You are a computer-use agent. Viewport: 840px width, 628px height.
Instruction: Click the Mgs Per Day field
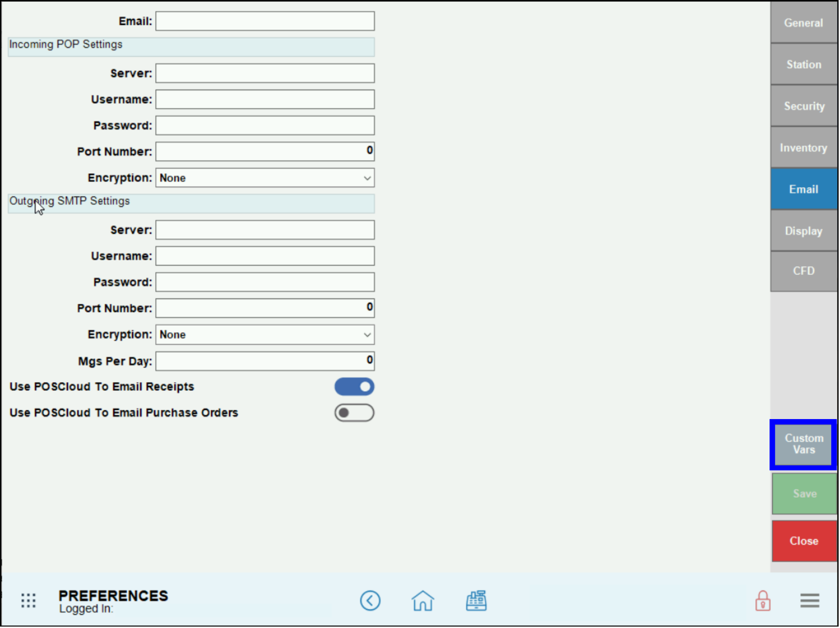tap(265, 361)
